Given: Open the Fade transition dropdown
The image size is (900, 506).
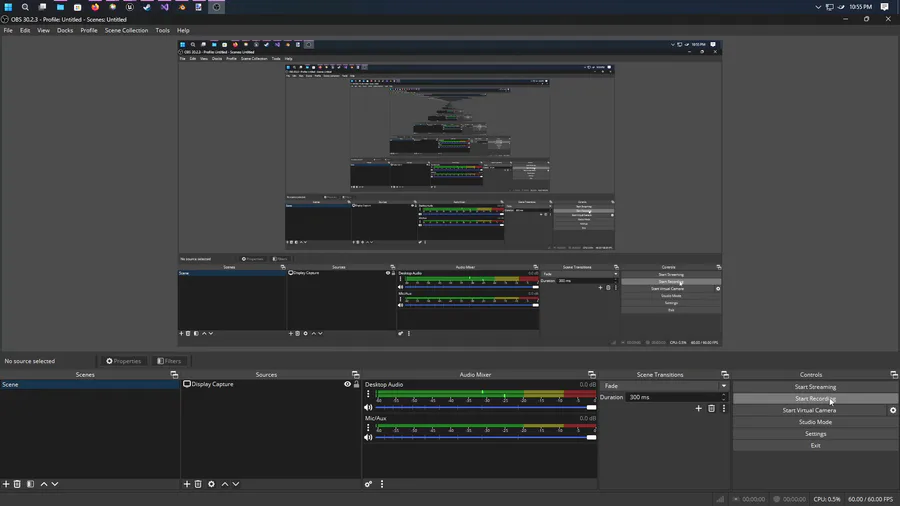Looking at the screenshot, I should 664,386.
